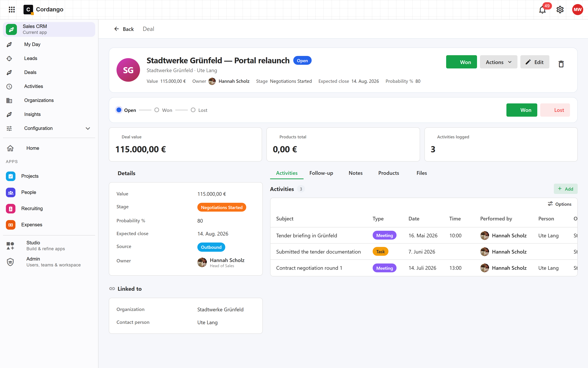Click the Activities logged card
The width and height of the screenshot is (588, 368).
pyautogui.click(x=501, y=144)
